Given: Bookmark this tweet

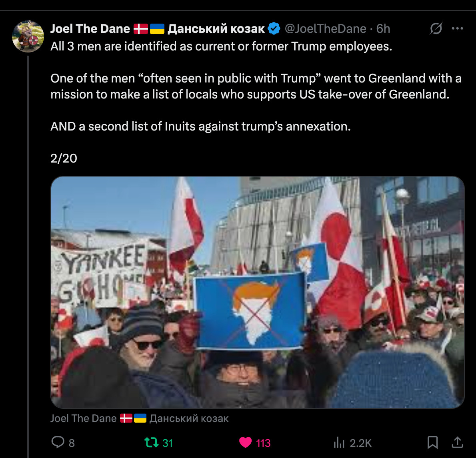Looking at the screenshot, I should (432, 442).
